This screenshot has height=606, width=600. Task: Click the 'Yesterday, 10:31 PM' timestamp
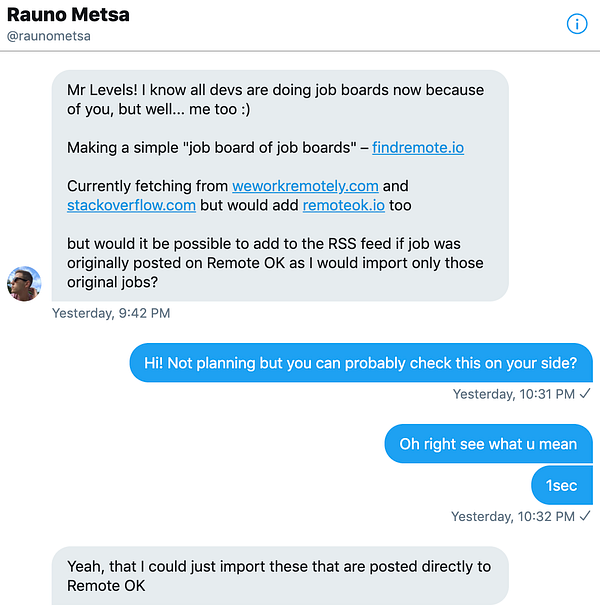[513, 394]
